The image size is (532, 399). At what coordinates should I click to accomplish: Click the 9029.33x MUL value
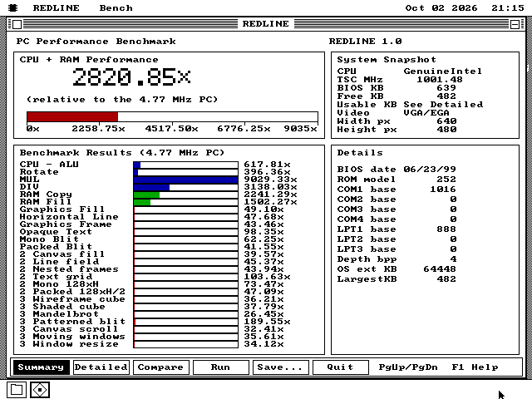tap(270, 180)
